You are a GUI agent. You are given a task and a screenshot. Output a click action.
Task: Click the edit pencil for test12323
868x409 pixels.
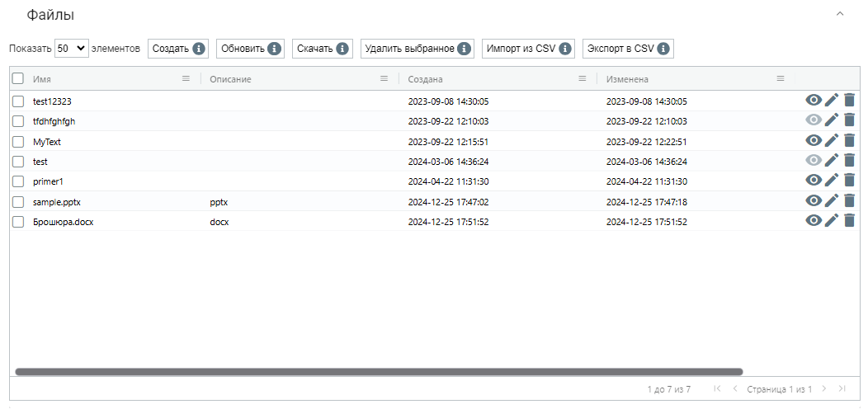(x=832, y=100)
